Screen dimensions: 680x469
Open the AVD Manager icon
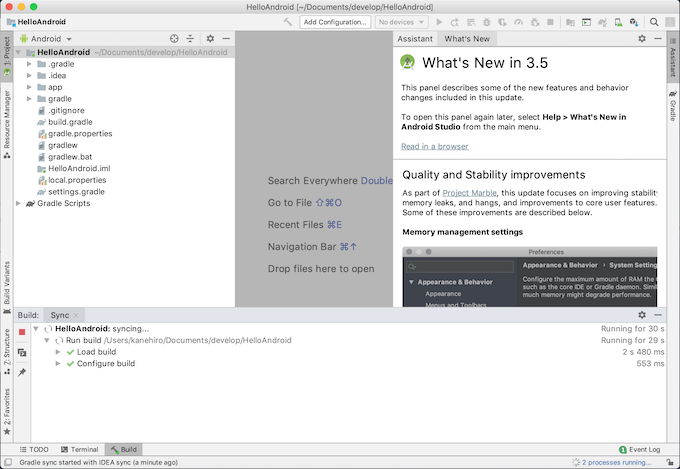pos(618,22)
